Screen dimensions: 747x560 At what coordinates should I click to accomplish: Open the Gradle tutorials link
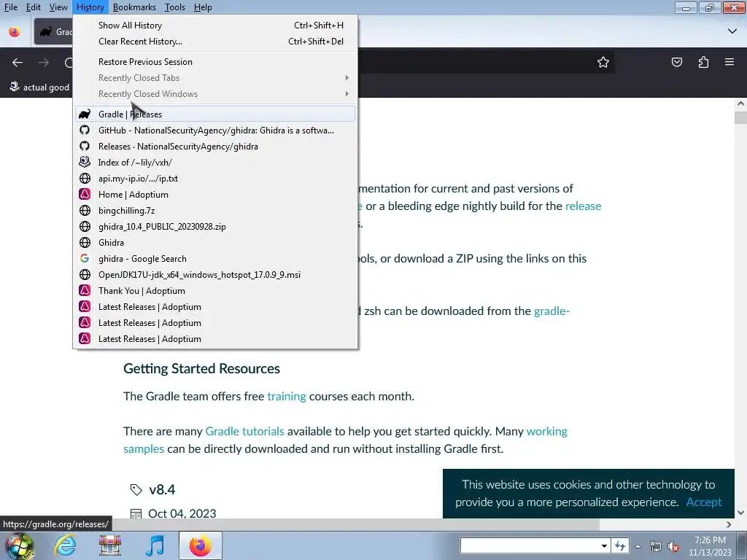point(244,432)
